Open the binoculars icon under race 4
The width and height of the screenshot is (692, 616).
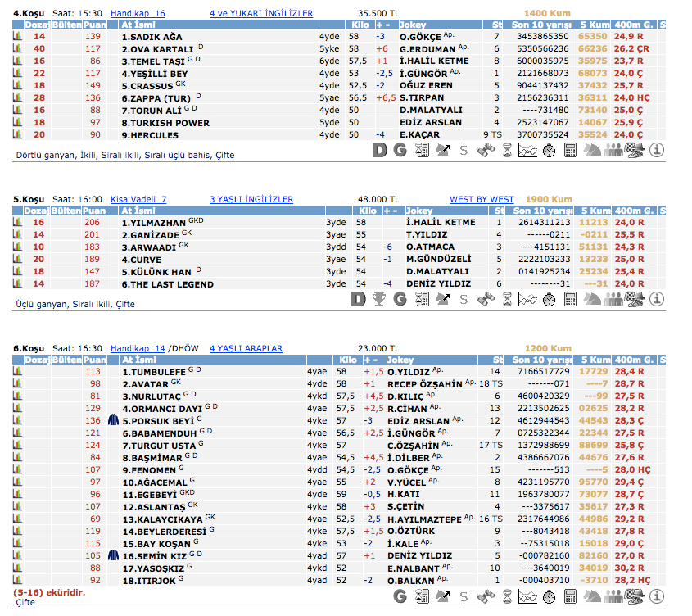(486, 150)
